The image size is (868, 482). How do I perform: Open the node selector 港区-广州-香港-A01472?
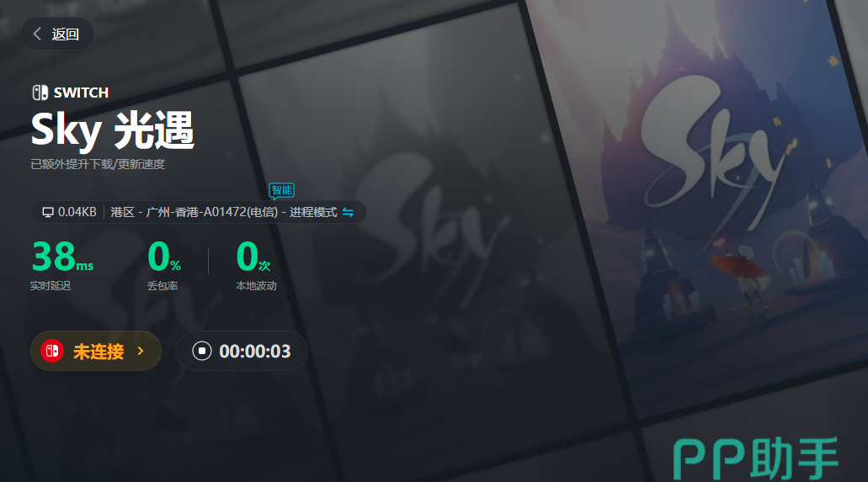[194, 213]
